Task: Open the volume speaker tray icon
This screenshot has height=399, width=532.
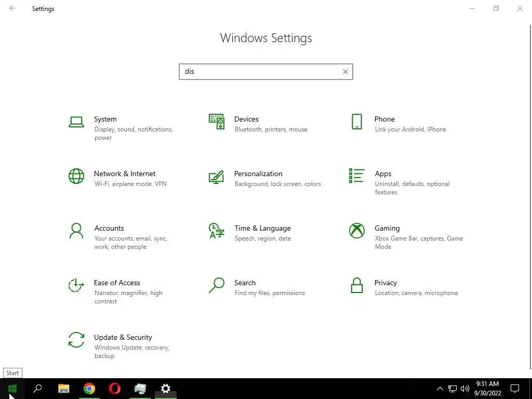Action: 465,389
